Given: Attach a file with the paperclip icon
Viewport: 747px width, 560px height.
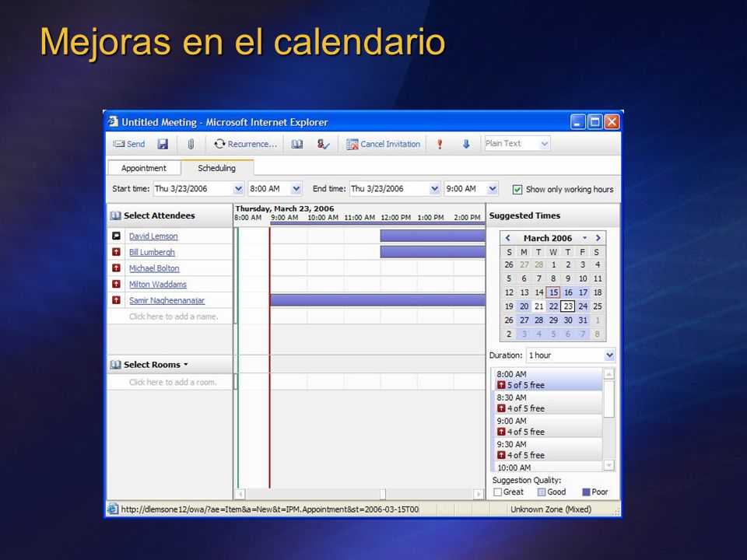Looking at the screenshot, I should point(191,144).
